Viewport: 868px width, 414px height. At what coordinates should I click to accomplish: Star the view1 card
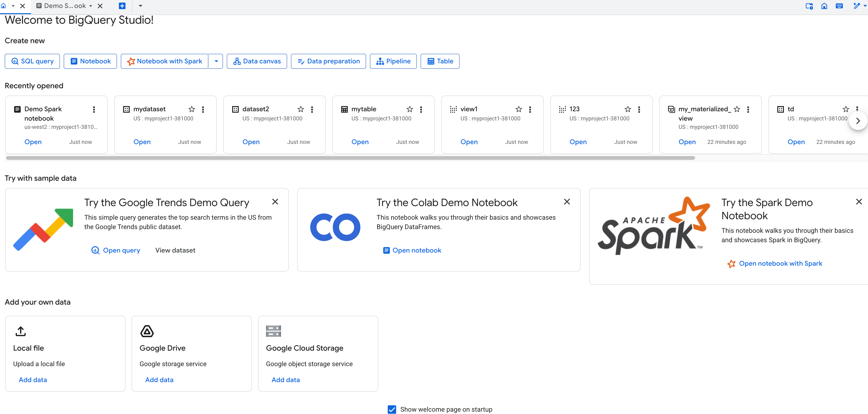pyautogui.click(x=519, y=109)
